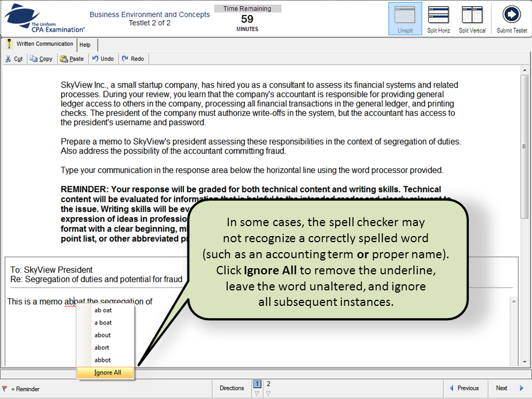Toggle reminder flag under question 1

click(x=257, y=393)
